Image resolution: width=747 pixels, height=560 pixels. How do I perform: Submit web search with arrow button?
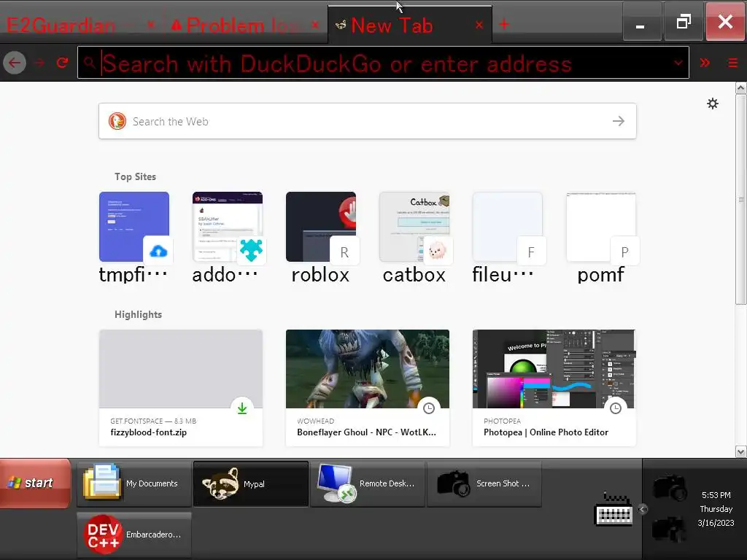click(619, 122)
